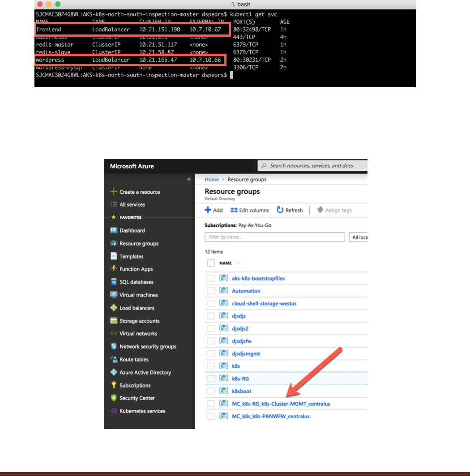Click the Dashboard sidebar icon
Screen dimensions: 470x476
[114, 230]
